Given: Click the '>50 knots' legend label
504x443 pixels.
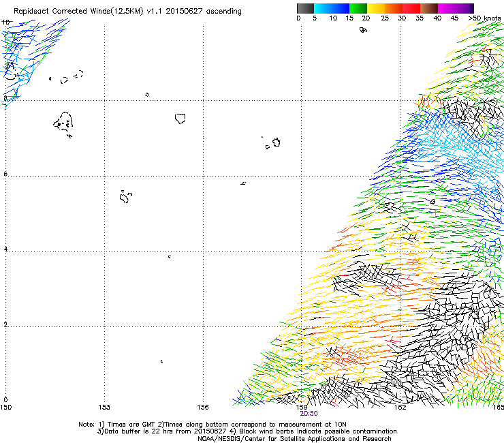Looking at the screenshot, I should 484,18.
